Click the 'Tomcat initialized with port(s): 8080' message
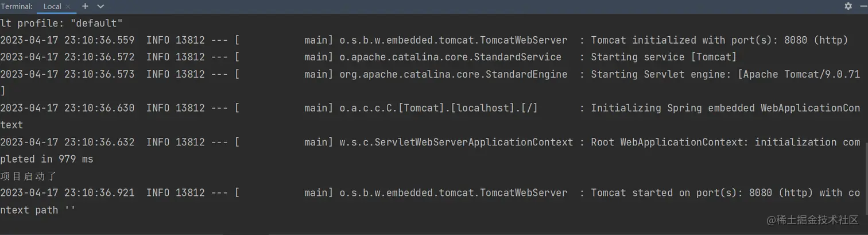The height and width of the screenshot is (235, 868). 719,40
